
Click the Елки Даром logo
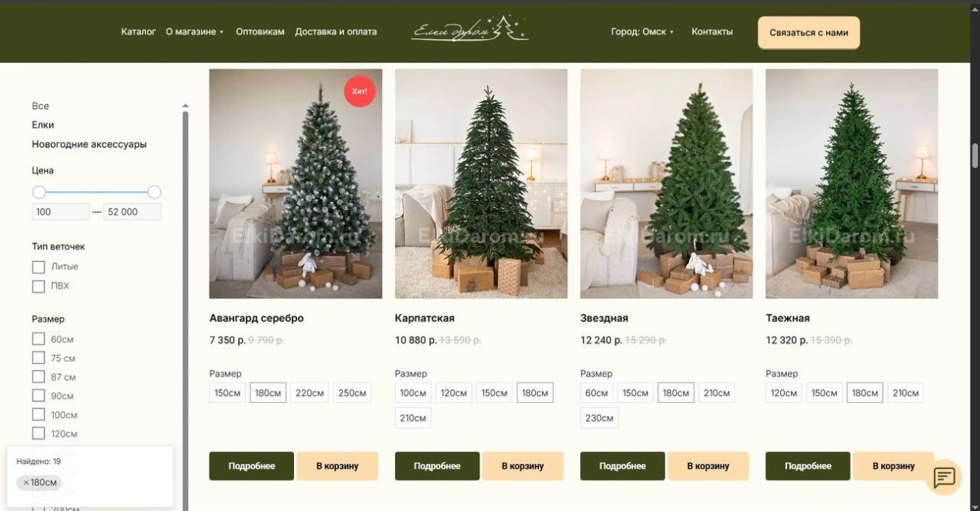(470, 30)
